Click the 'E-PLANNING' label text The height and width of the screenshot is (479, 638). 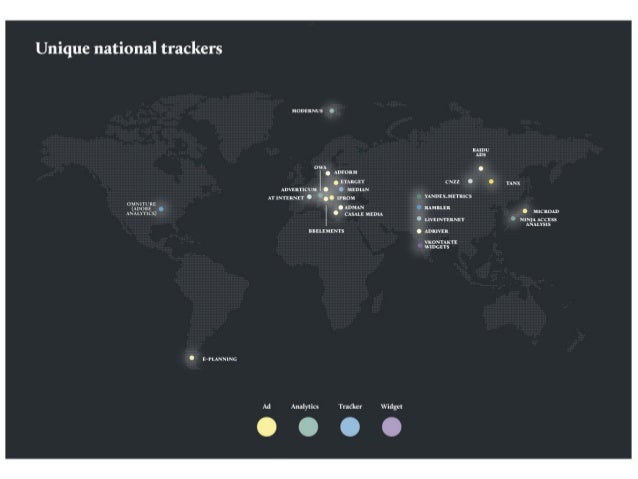coord(220,359)
